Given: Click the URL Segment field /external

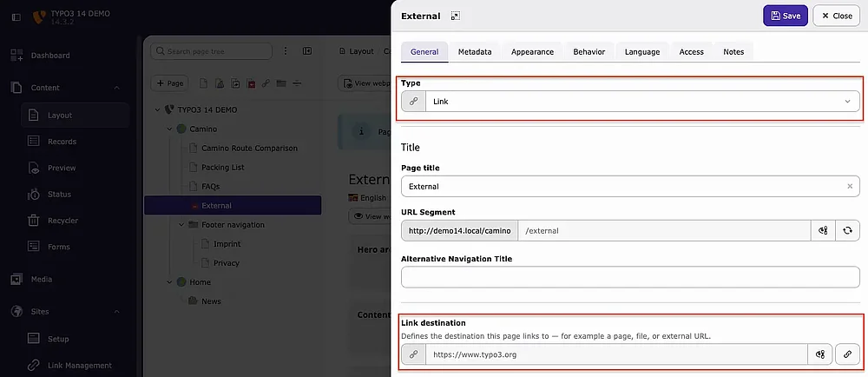Looking at the screenshot, I should click(664, 231).
